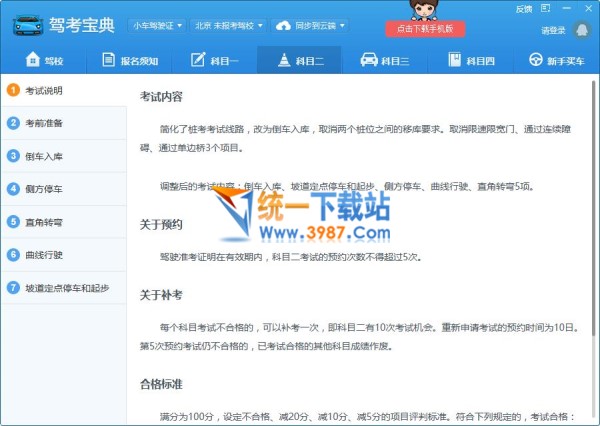Click the cloud sync icon

(283, 26)
